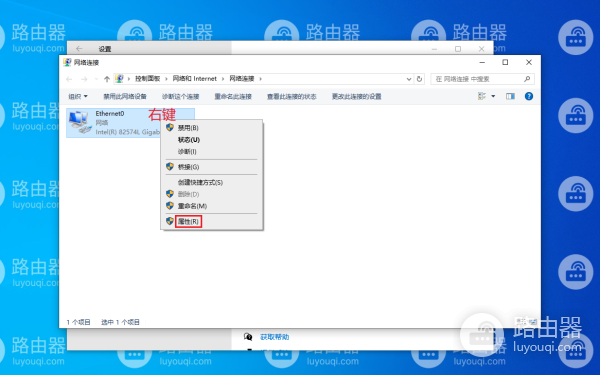Click 诊断这个连接 in toolbar

pos(181,96)
